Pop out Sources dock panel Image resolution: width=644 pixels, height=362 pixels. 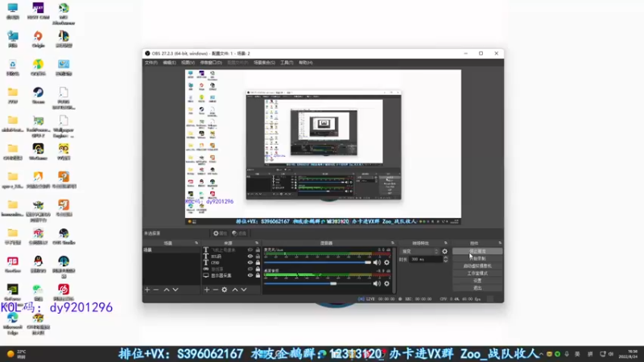(x=257, y=243)
